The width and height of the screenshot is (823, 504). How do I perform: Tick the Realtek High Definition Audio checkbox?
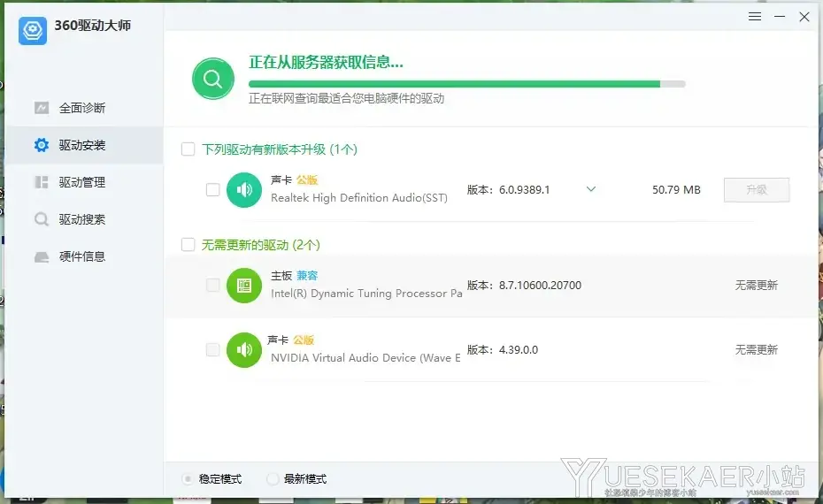(x=212, y=190)
